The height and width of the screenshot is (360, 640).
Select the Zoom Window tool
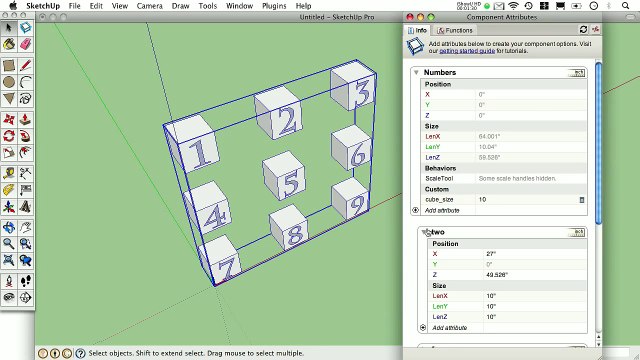tap(25, 244)
